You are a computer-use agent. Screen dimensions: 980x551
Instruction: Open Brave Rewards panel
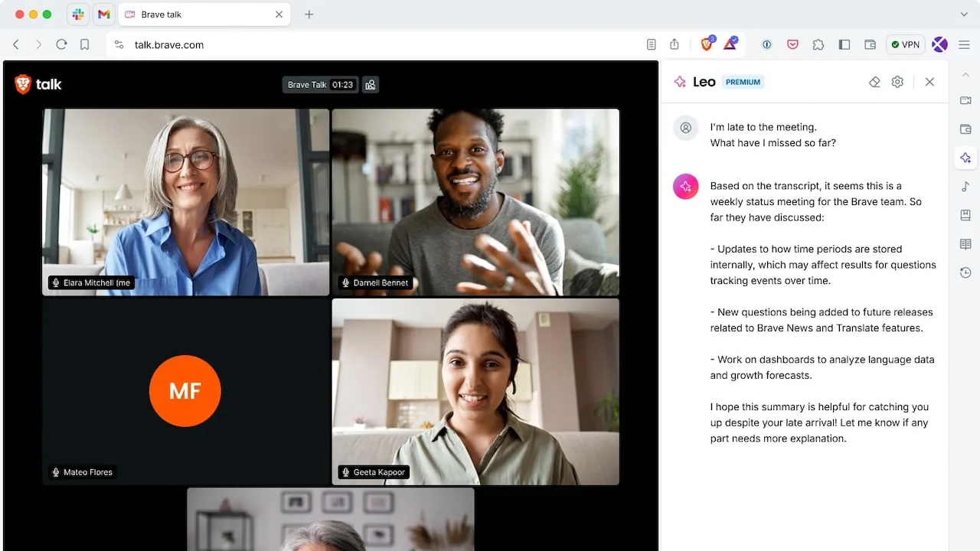coord(730,44)
